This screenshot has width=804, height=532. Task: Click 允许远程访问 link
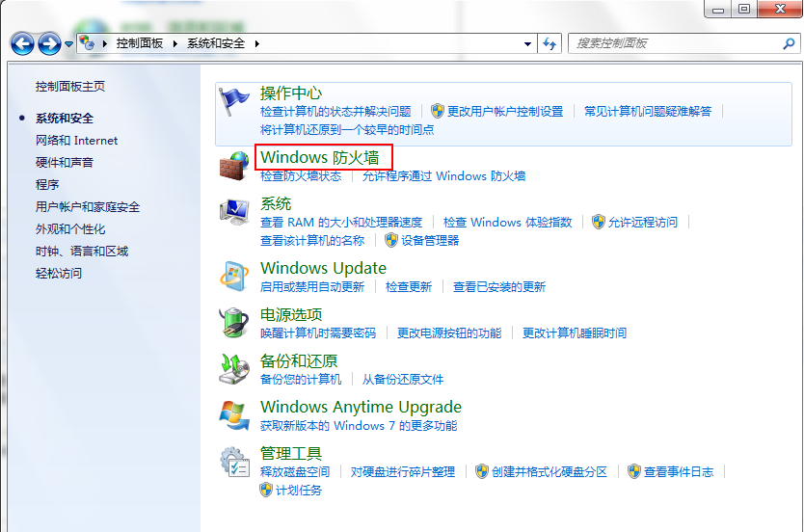pos(643,222)
